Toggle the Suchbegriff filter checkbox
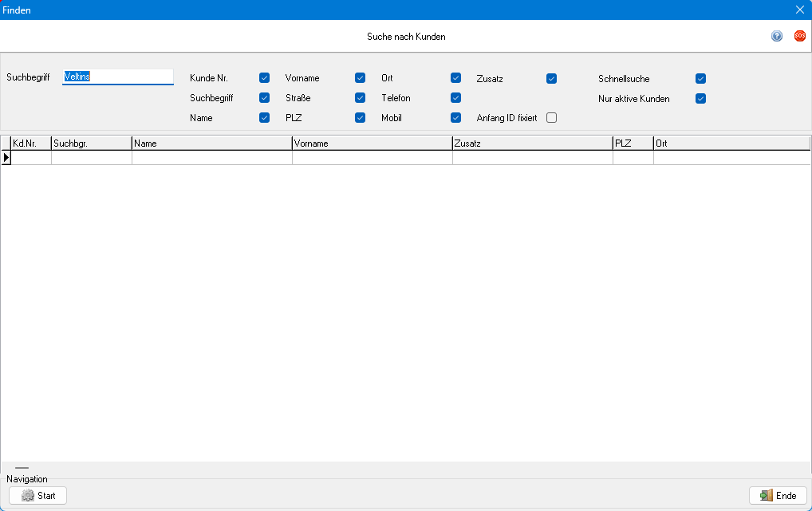Screen dimensions: 812x511 pos(264,98)
